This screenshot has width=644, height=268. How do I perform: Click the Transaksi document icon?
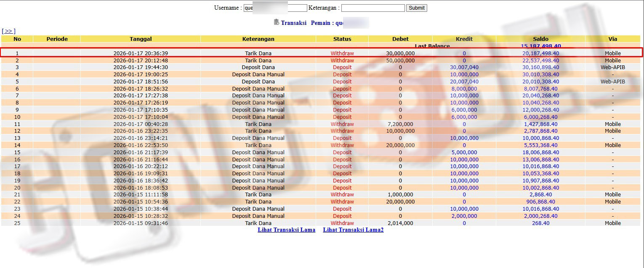click(x=276, y=22)
